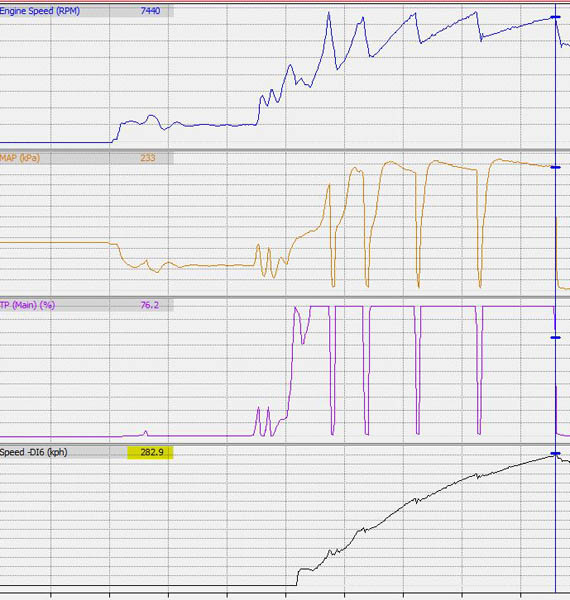
Task: Click cursor marker on the black speed trace
Action: [555, 454]
